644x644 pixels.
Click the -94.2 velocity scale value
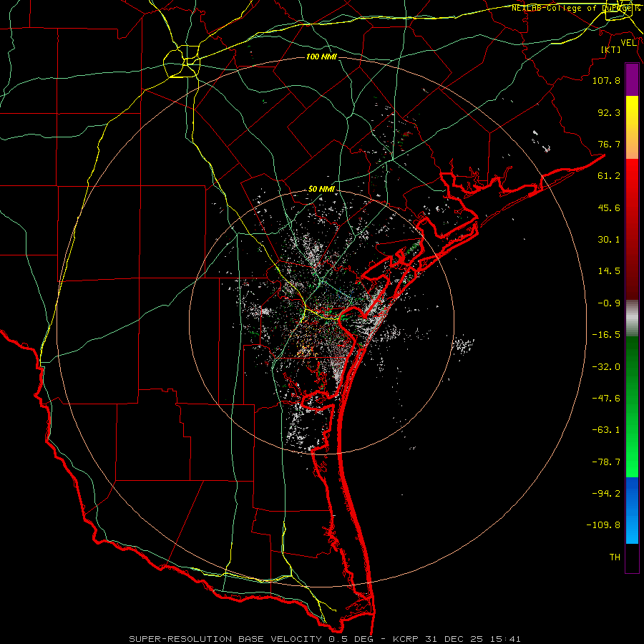[606, 493]
